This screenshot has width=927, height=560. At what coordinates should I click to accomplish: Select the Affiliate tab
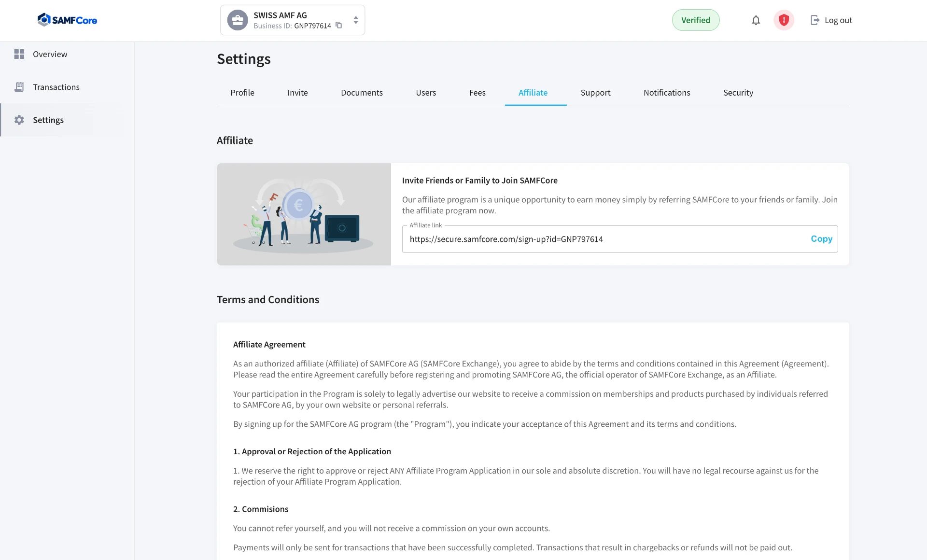(x=533, y=93)
